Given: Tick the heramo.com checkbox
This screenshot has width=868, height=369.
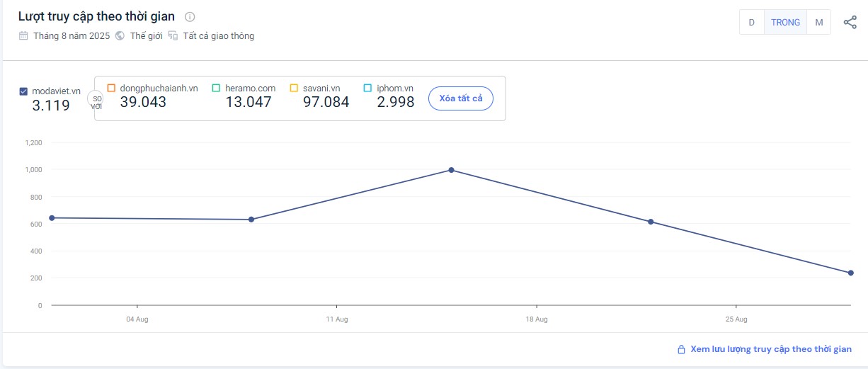Looking at the screenshot, I should [216, 88].
